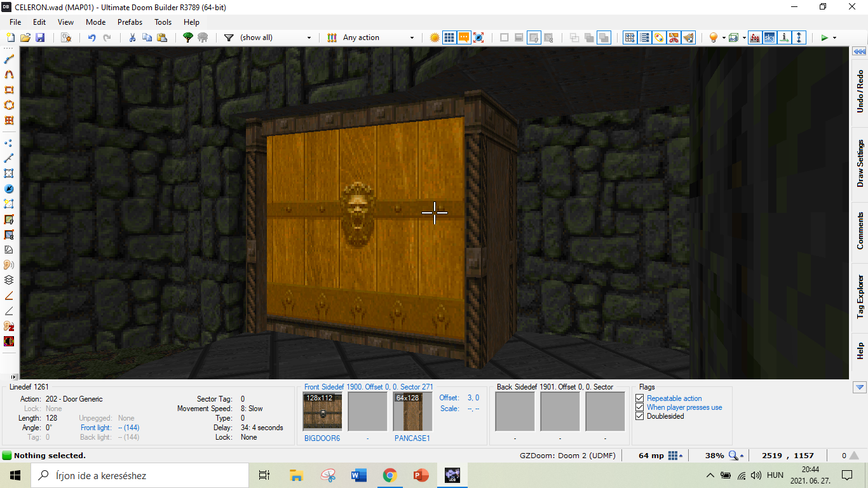868x488 pixels.
Task: Collapse the info panel with blue arrow
Action: pos(860,387)
